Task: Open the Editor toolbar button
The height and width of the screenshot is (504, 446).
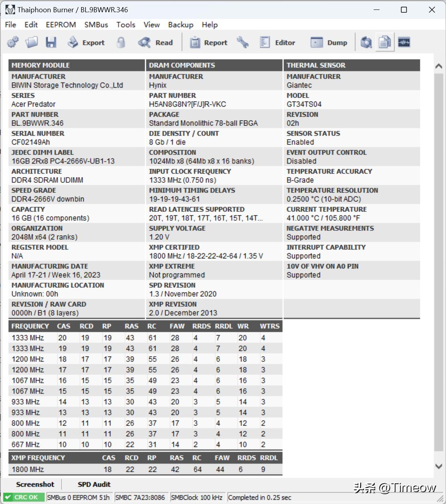Action: 277,42
